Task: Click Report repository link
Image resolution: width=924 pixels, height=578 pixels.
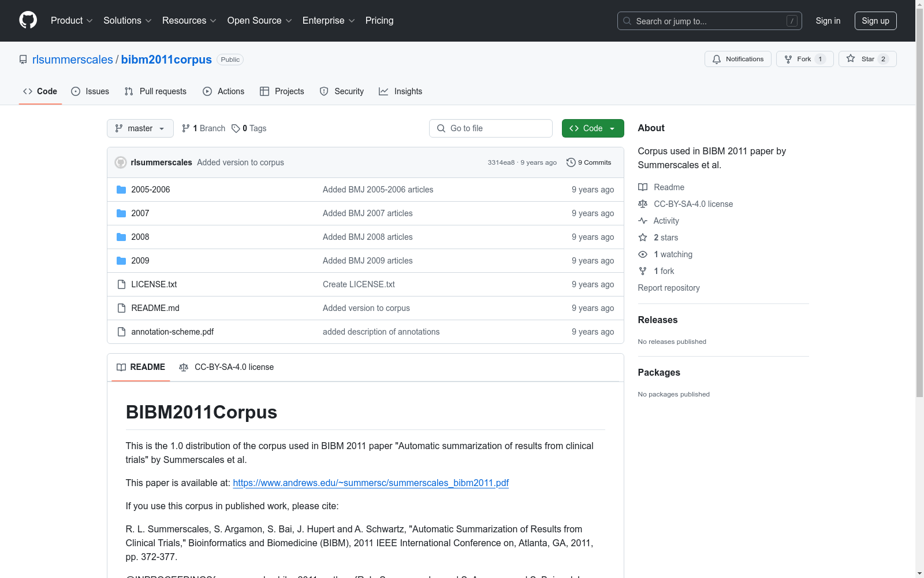Action: [x=669, y=288]
